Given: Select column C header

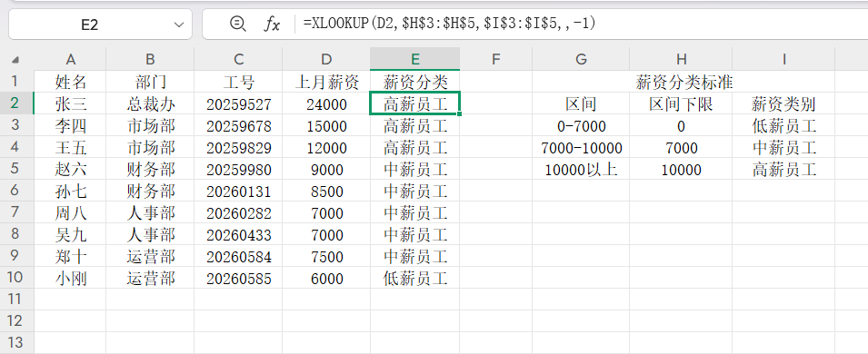Looking at the screenshot, I should click(x=238, y=59).
